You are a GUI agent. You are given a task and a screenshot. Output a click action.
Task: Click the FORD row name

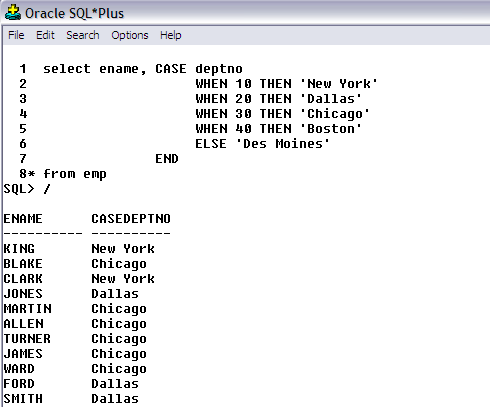[x=19, y=384]
